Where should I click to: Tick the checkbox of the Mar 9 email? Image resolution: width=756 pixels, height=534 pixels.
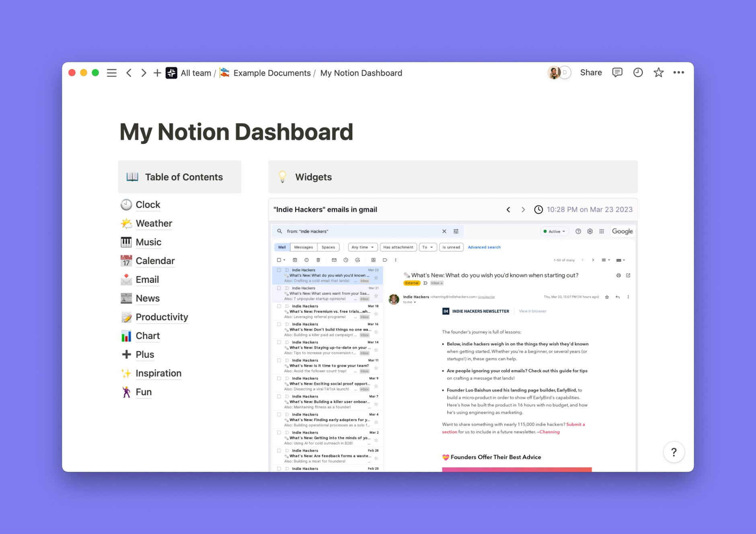click(279, 378)
